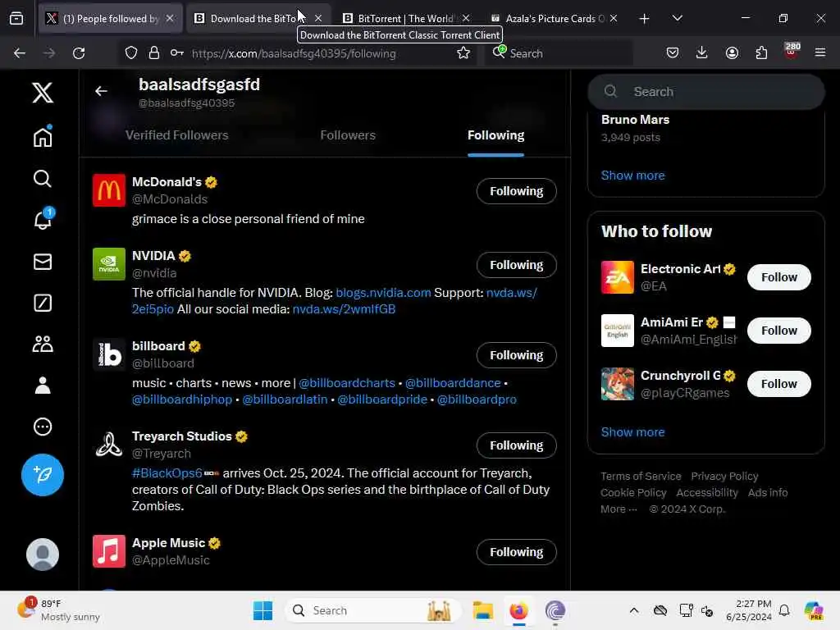This screenshot has width=840, height=630.
Task: Unfollow NVIDIA via Following button
Action: click(517, 265)
